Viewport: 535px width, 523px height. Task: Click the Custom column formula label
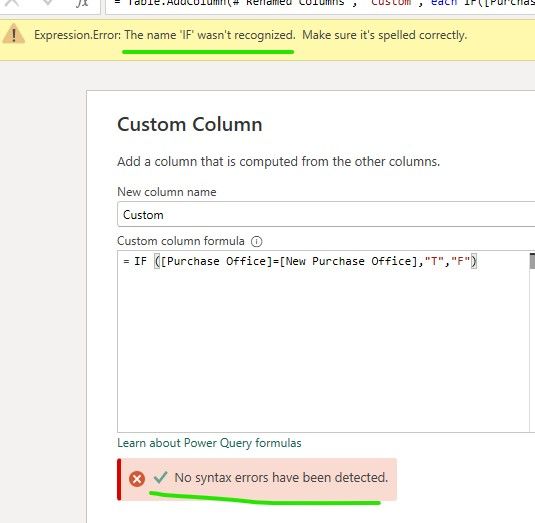(x=181, y=241)
